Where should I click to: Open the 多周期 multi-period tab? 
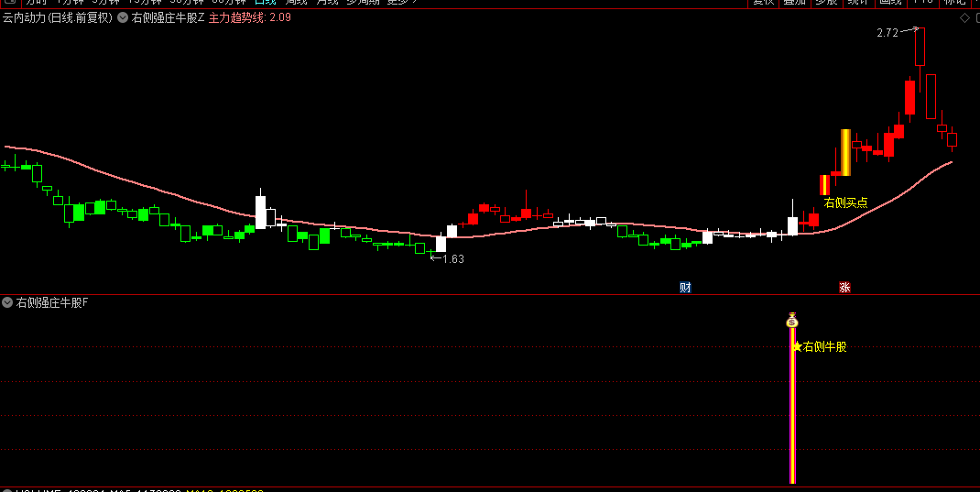coord(363,2)
